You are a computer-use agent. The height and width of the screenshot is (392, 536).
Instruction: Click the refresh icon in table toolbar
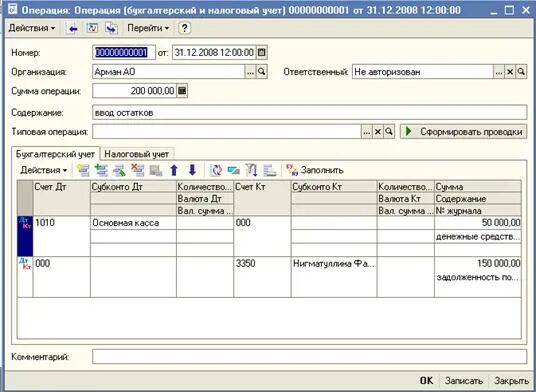point(216,170)
